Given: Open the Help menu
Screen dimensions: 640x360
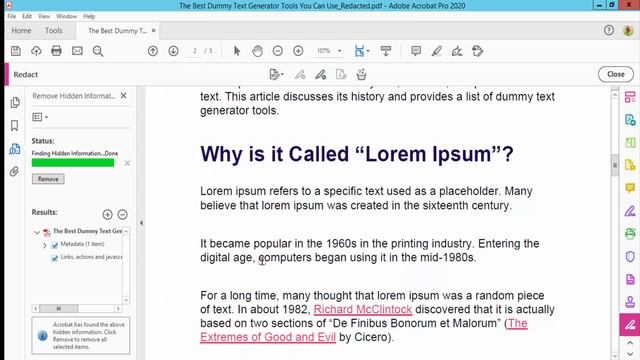Looking at the screenshot, I should tap(89, 16).
